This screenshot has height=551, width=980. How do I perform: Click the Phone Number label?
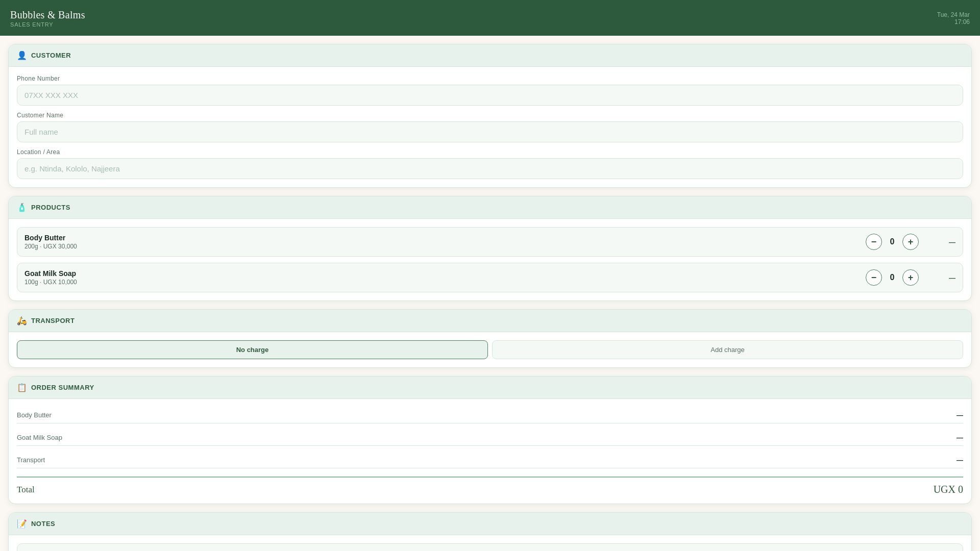[38, 79]
